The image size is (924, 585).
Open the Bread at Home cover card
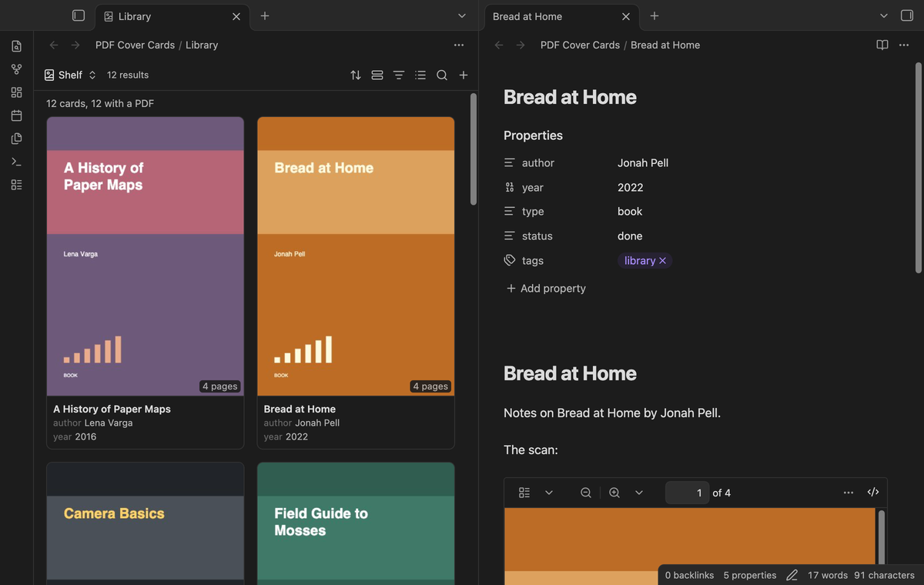tap(356, 256)
